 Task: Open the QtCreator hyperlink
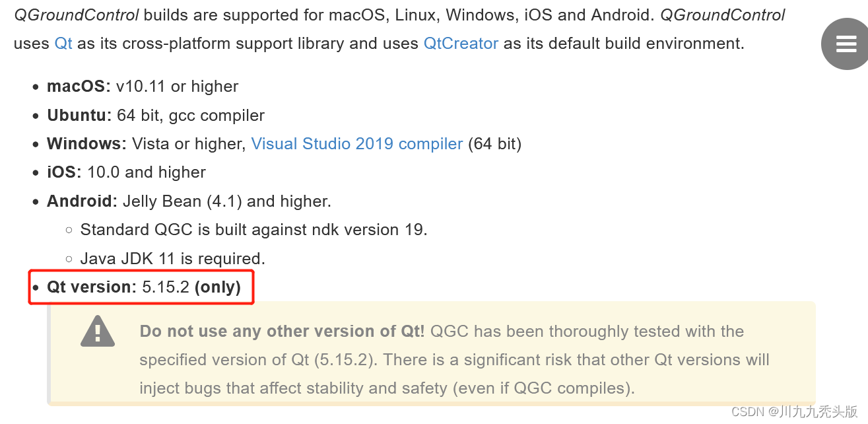coord(461,43)
